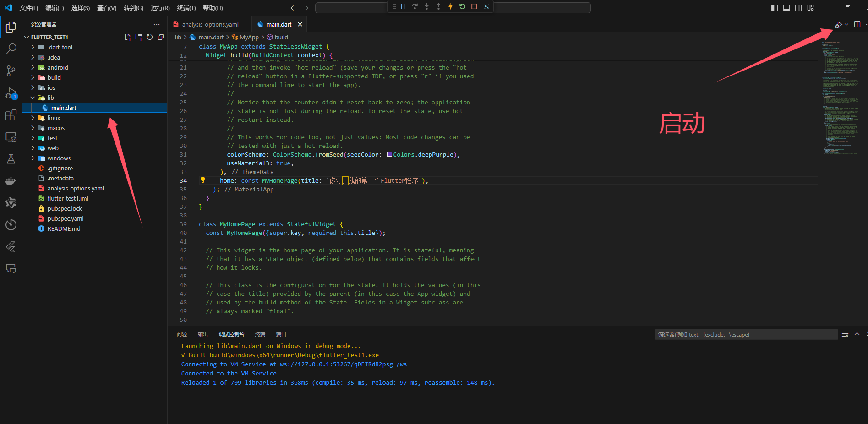
Task: Open the Explorer view in activity bar
Action: coord(11,27)
